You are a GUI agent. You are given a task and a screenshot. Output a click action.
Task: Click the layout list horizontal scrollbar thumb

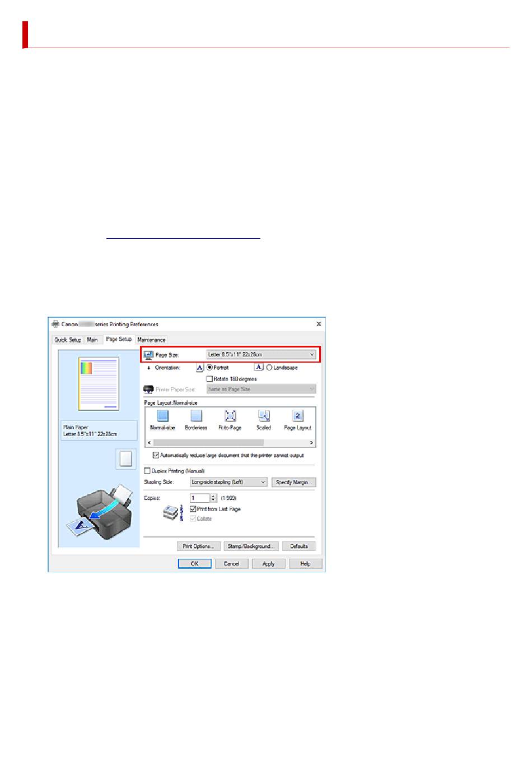point(208,443)
